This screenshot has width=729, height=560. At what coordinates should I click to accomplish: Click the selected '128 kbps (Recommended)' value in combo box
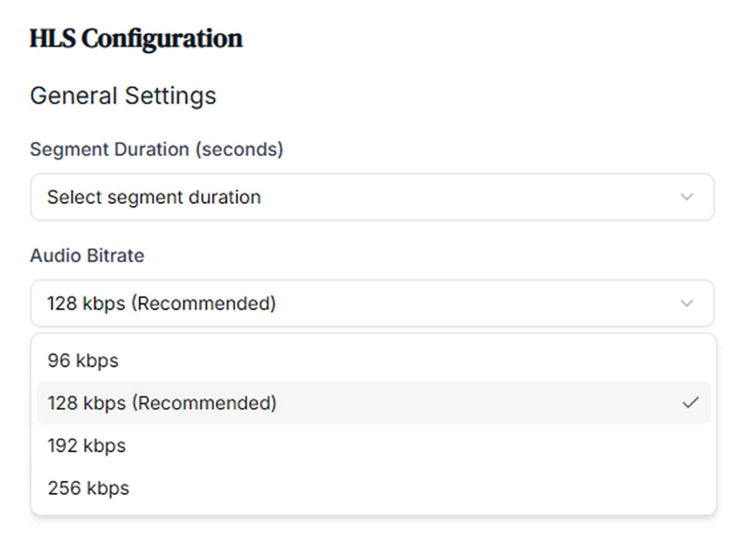(162, 303)
